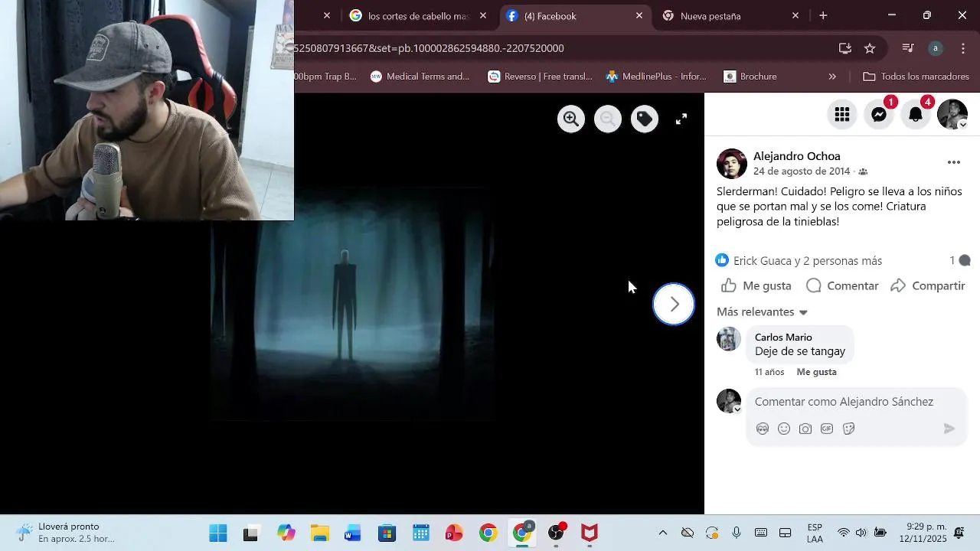This screenshot has height=551, width=980.
Task: Tag the photo with tag icon
Action: [645, 119]
